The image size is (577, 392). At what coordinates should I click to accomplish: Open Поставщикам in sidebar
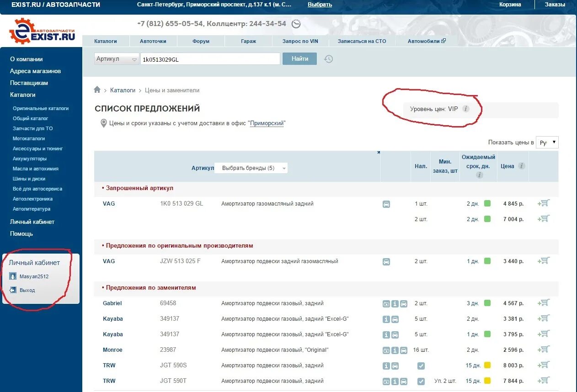pos(29,83)
